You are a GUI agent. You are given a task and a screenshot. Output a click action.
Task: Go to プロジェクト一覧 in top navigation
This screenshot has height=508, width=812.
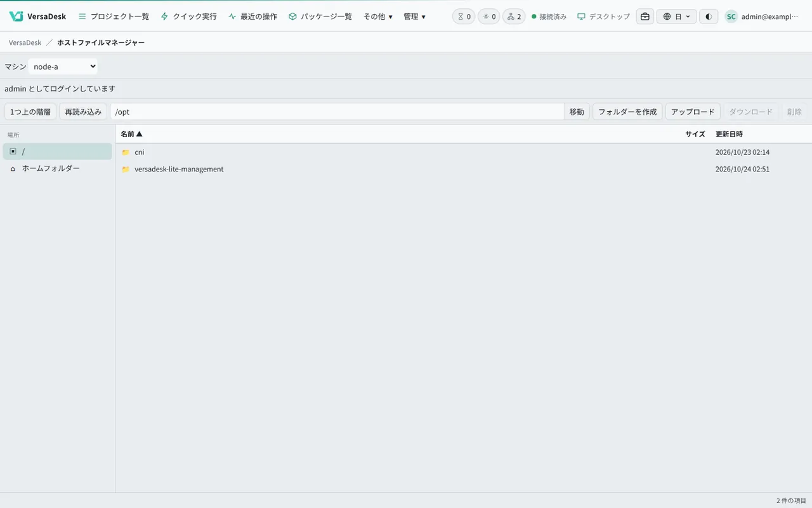(114, 17)
